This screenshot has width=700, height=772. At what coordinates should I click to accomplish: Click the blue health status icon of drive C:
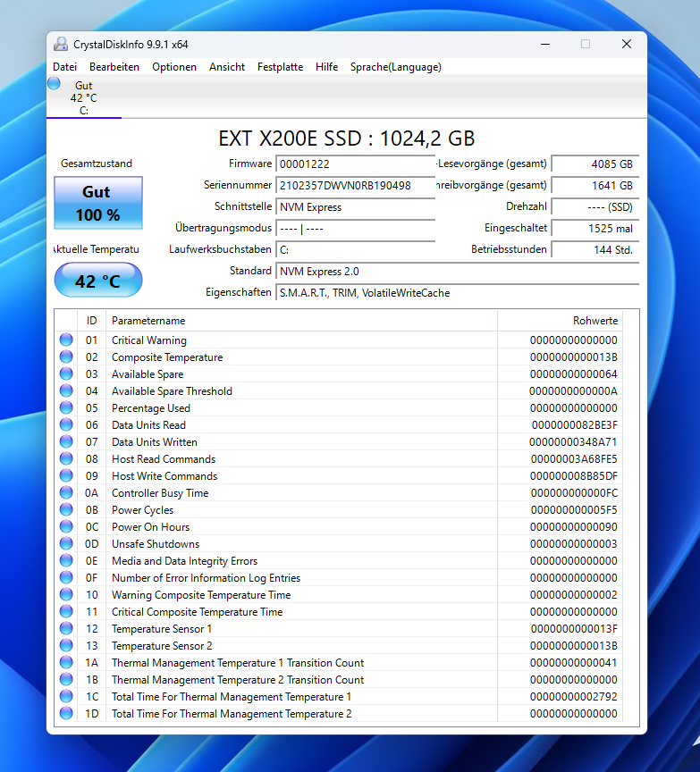point(54,84)
